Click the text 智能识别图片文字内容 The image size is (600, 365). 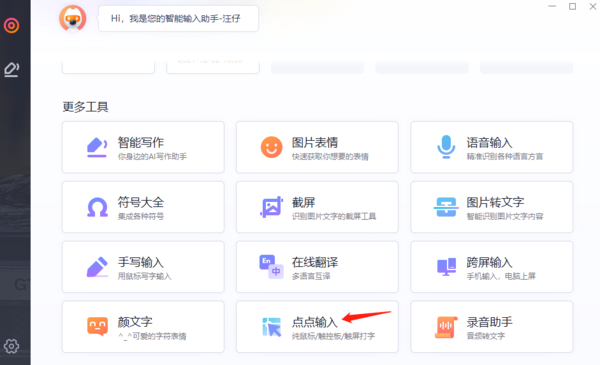click(504, 217)
